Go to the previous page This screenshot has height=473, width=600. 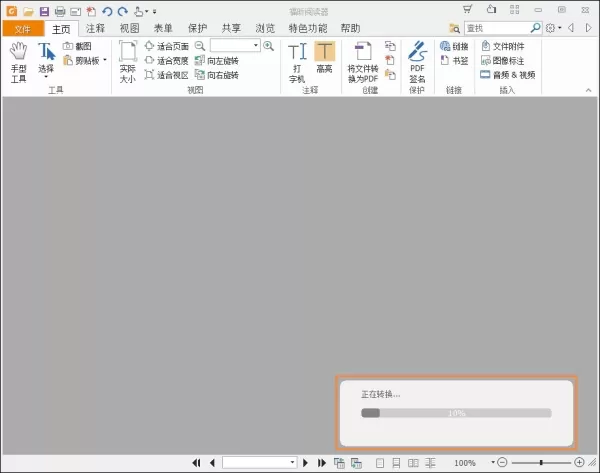pos(212,463)
